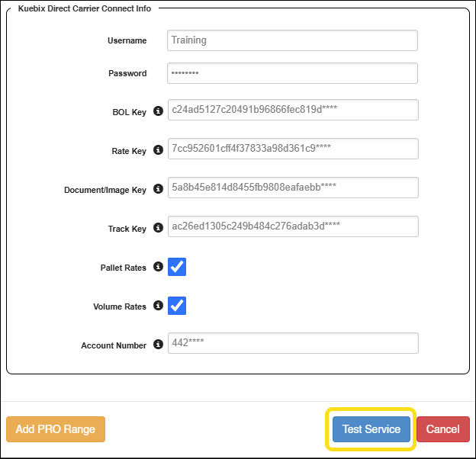Open the Document/Image Key info tooltip icon
This screenshot has height=459, width=476.
(158, 189)
